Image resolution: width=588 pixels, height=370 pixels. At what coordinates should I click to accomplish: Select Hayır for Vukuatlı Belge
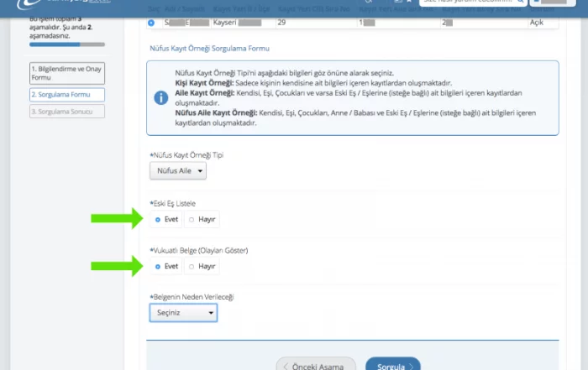[x=202, y=266]
